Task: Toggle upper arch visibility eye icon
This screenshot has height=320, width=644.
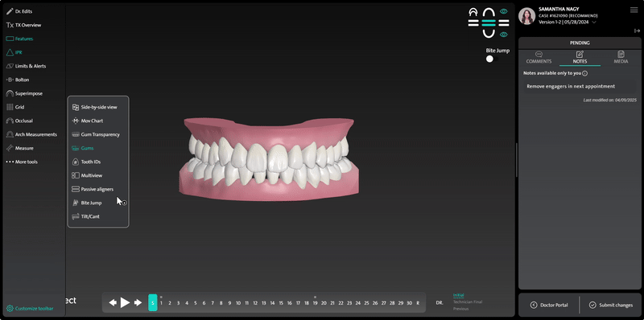Action: coord(504,11)
